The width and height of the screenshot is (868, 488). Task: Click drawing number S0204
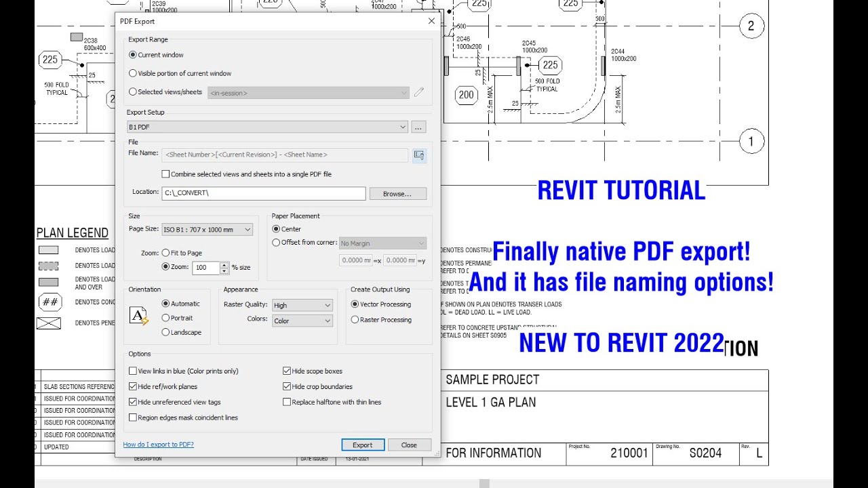(706, 453)
